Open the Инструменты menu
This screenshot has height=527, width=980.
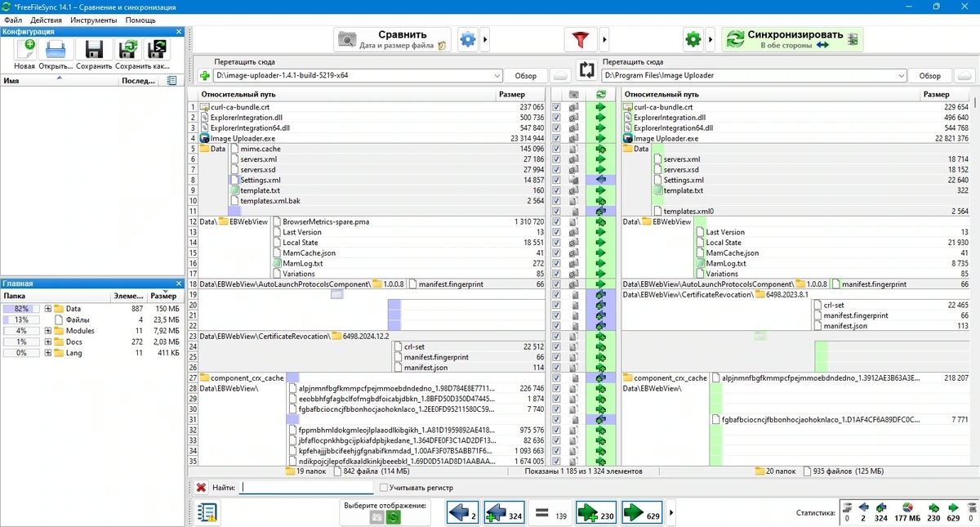pos(92,20)
